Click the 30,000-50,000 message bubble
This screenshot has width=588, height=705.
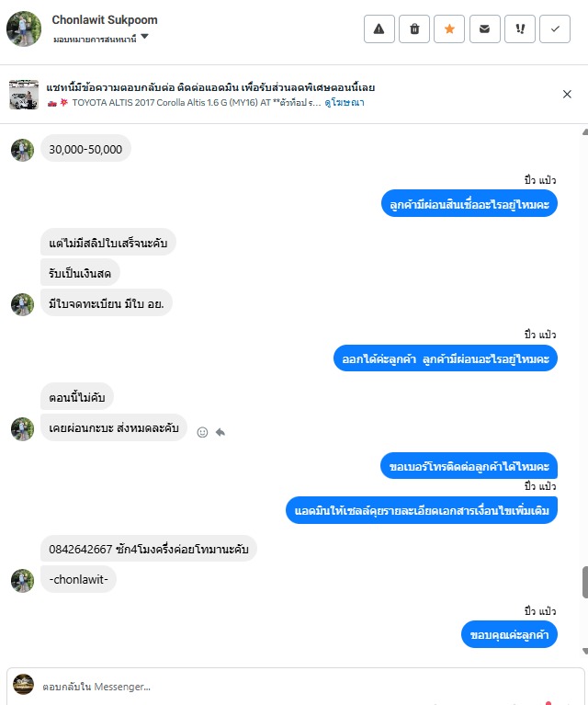(85, 149)
